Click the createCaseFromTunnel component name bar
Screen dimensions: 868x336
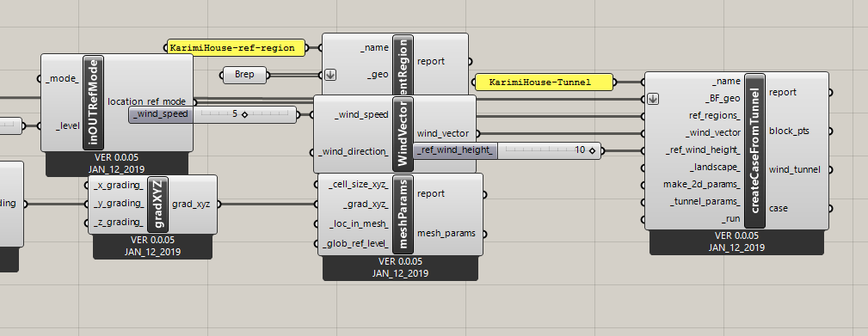click(755, 150)
